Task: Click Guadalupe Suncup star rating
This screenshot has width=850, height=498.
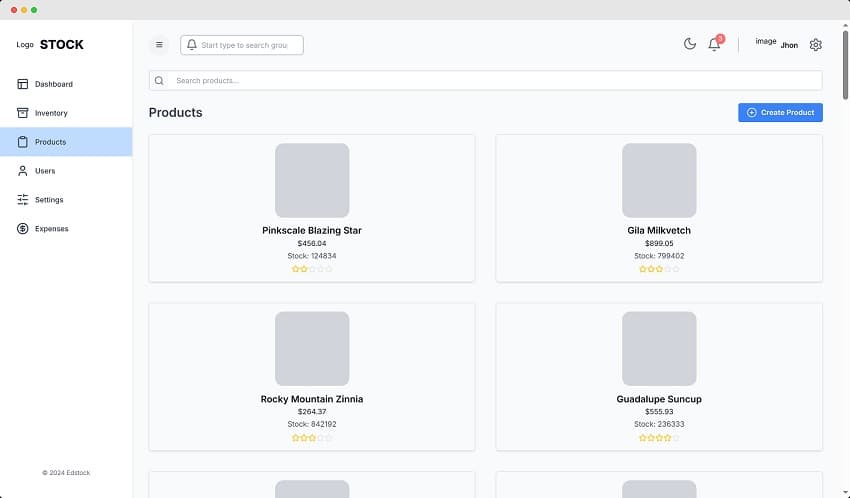Action: point(659,438)
